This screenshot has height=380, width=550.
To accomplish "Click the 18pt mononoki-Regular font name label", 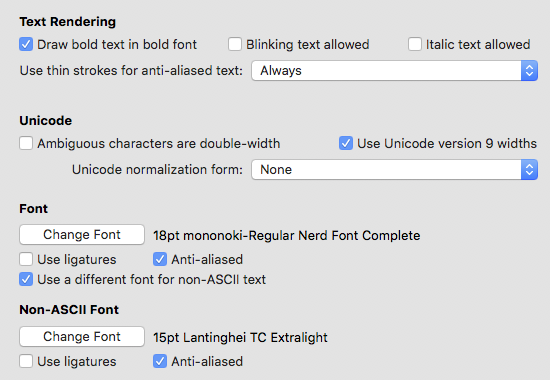I will [x=287, y=235].
